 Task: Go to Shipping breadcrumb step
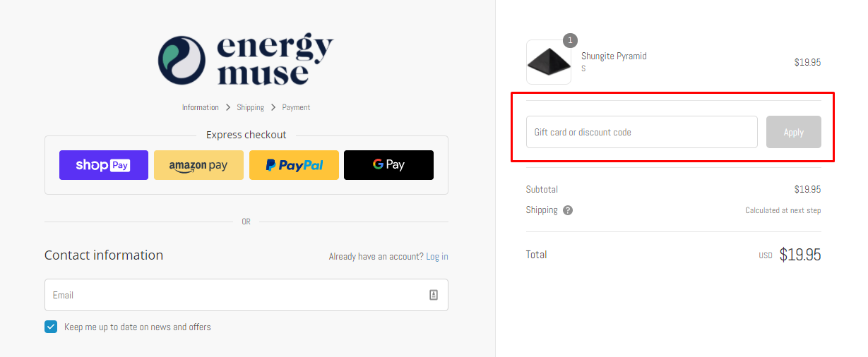click(251, 108)
